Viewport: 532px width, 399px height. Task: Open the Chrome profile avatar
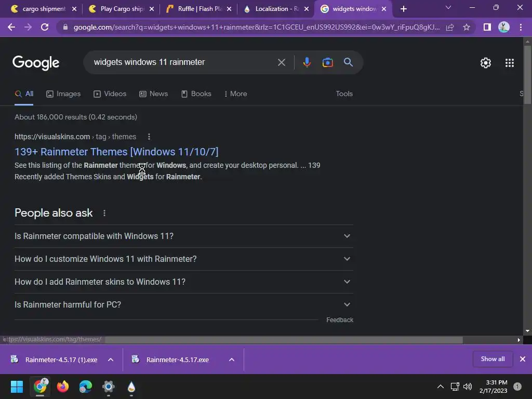click(504, 27)
